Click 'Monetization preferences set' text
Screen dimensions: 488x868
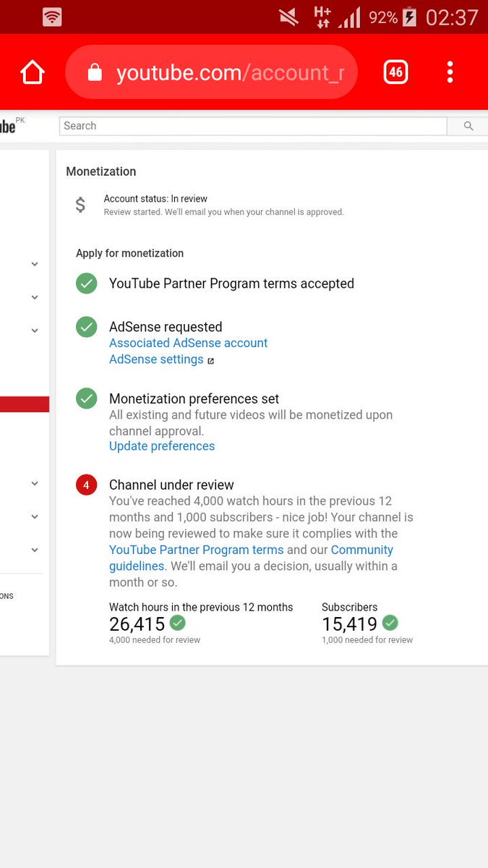coord(194,399)
